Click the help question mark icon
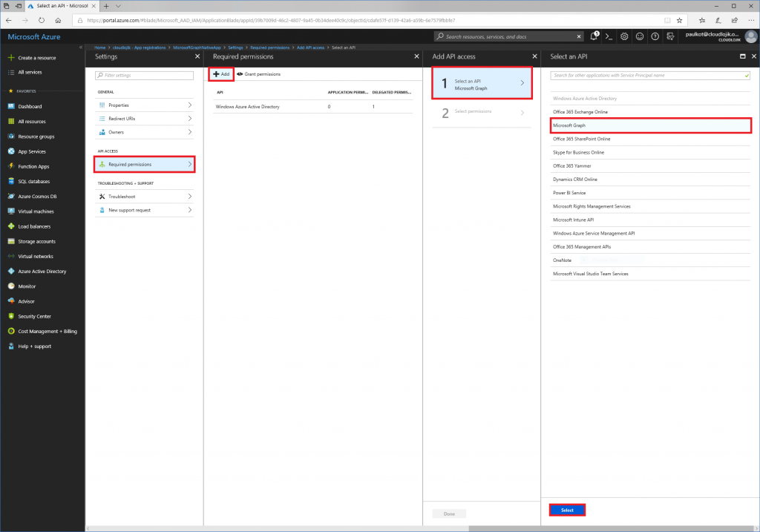 point(655,36)
